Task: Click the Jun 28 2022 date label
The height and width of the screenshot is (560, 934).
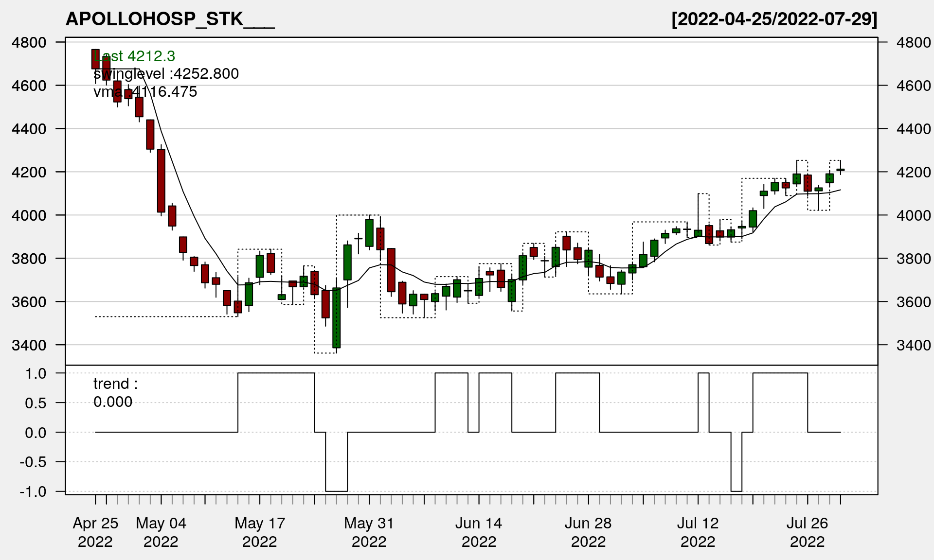Action: pos(588,532)
